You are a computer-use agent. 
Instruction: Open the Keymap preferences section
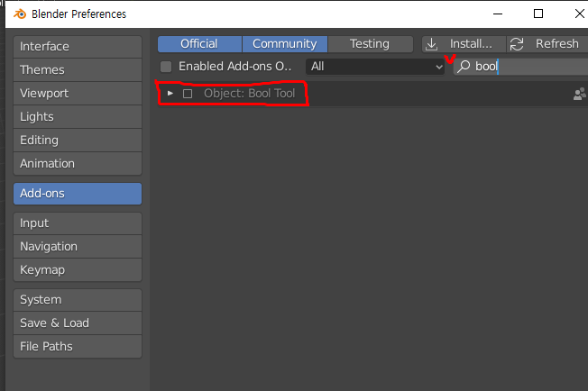(x=78, y=270)
